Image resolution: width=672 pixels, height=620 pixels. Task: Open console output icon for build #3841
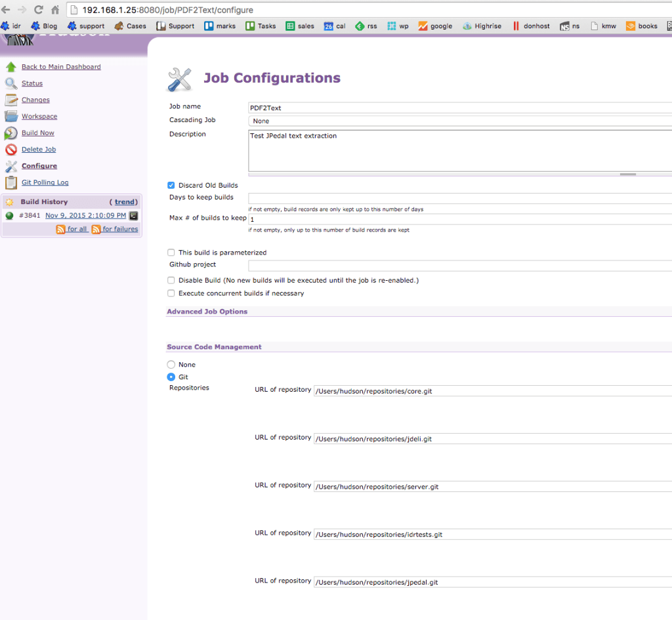pyautogui.click(x=133, y=215)
